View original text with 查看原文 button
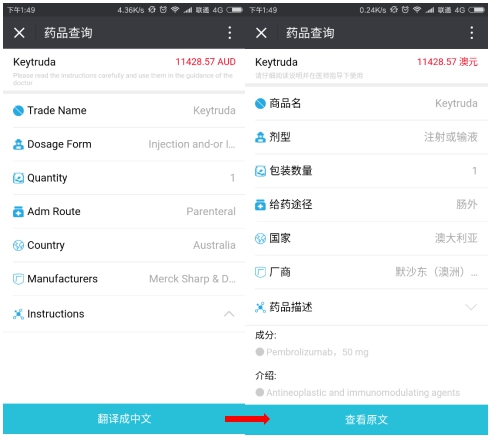 pyautogui.click(x=366, y=420)
